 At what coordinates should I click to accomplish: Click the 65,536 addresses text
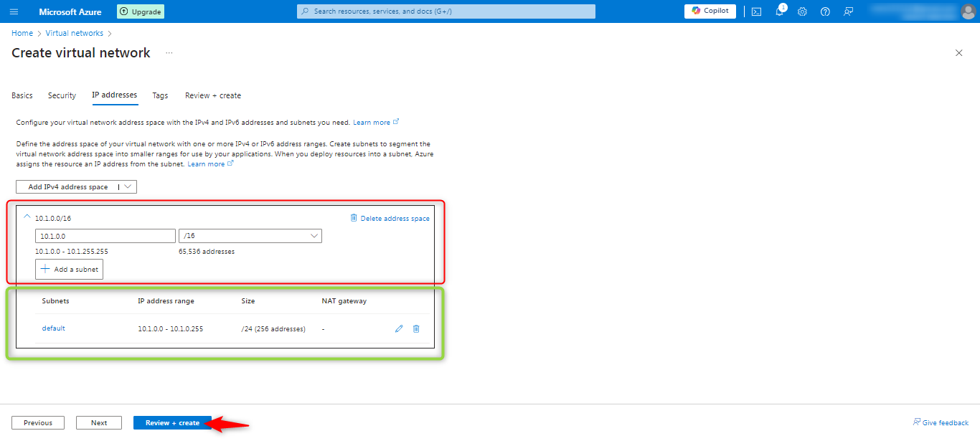click(x=207, y=252)
